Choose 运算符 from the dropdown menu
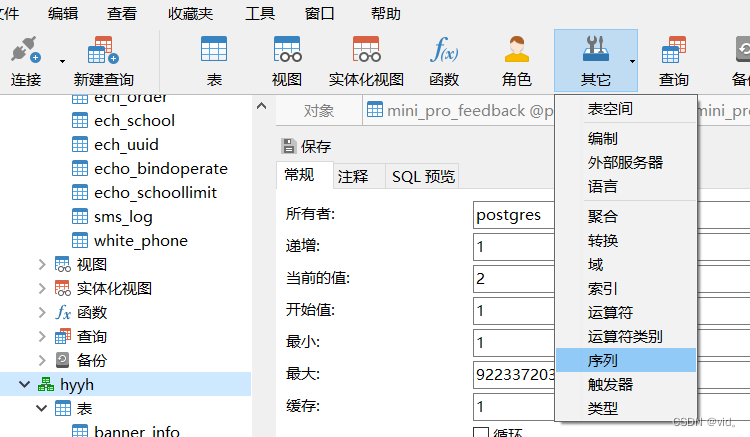Viewport: 750px width, 437px height. (626, 312)
